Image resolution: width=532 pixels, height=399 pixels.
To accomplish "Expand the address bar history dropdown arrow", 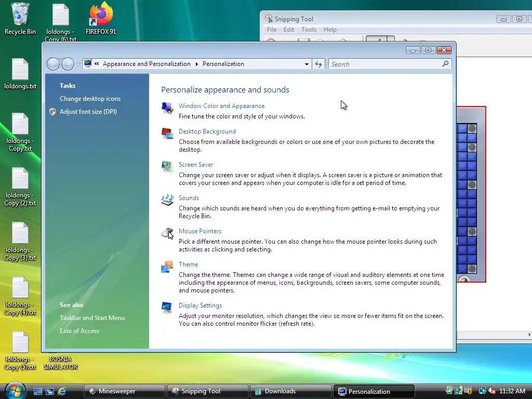I will [307, 64].
